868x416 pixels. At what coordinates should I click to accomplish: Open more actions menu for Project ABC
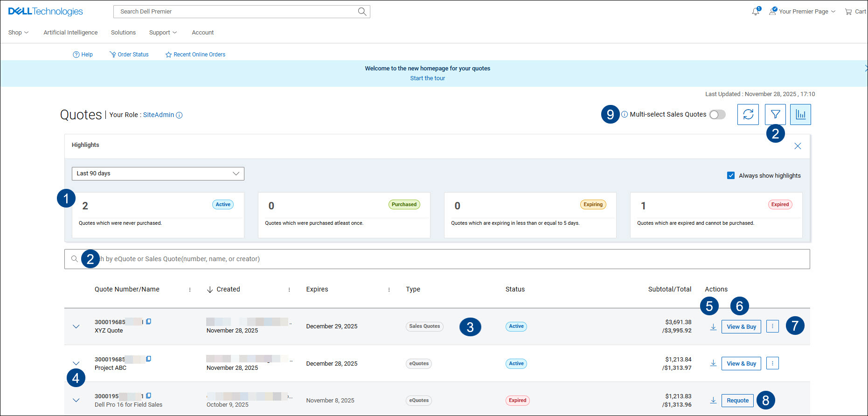click(x=772, y=363)
